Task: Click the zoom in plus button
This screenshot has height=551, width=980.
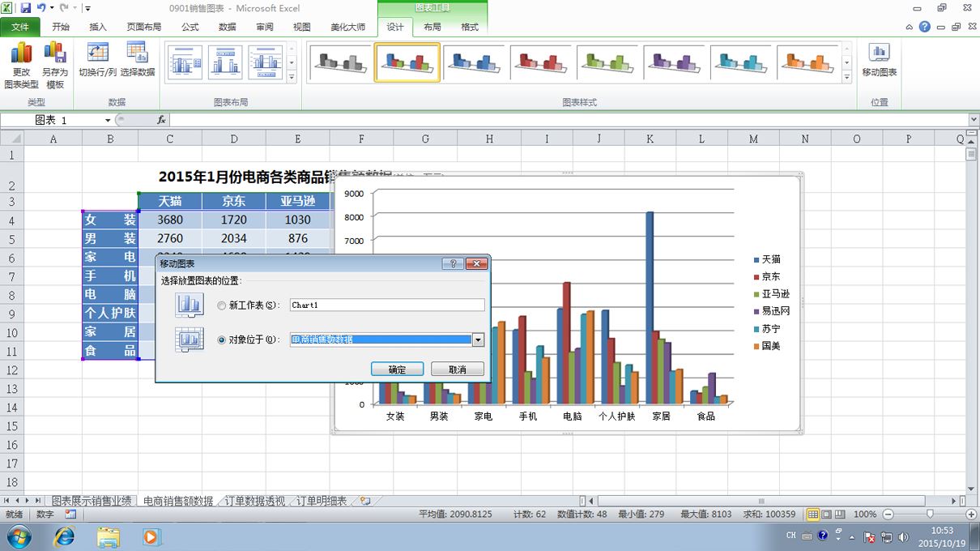Action: click(x=971, y=515)
